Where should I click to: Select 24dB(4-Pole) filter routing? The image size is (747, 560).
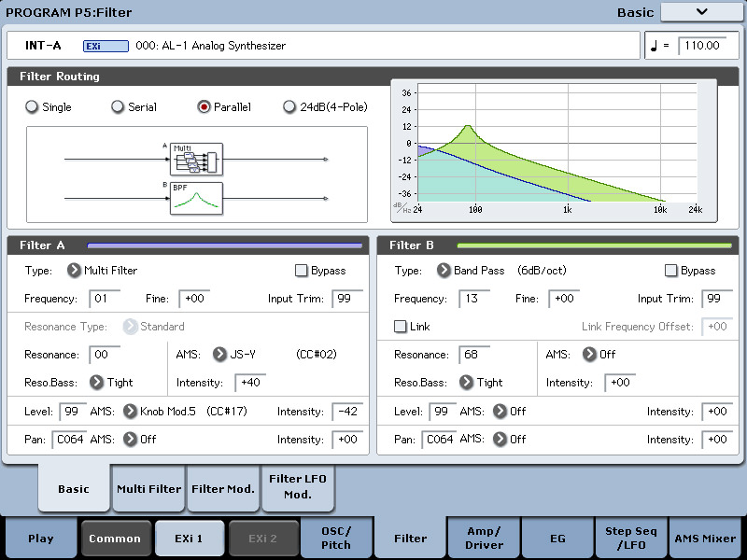tap(289, 107)
